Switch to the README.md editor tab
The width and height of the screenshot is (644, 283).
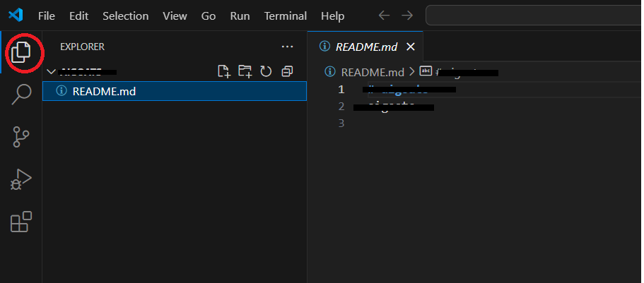click(x=365, y=47)
